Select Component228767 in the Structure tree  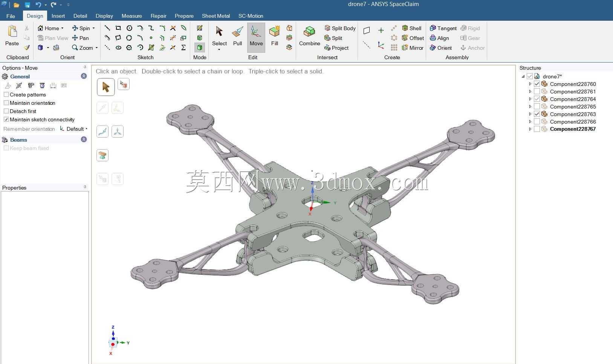pos(573,129)
